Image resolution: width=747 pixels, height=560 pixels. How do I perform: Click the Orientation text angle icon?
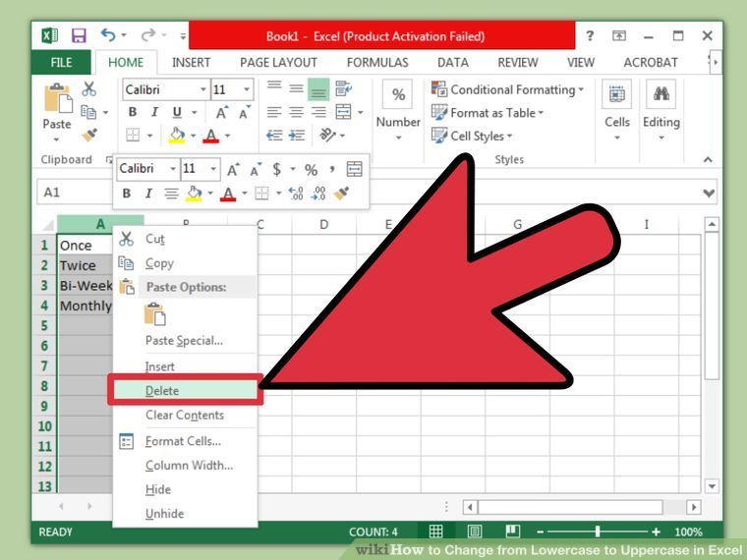tap(327, 136)
